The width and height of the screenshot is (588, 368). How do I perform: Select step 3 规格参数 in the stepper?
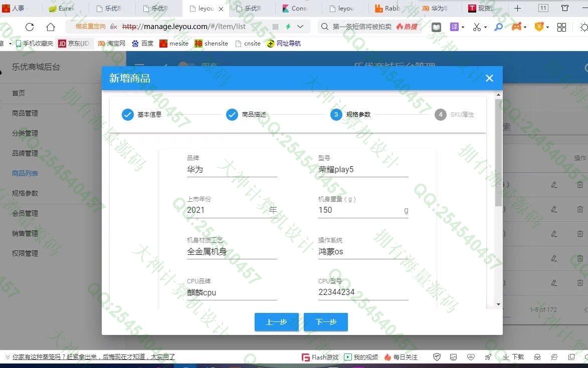point(350,115)
